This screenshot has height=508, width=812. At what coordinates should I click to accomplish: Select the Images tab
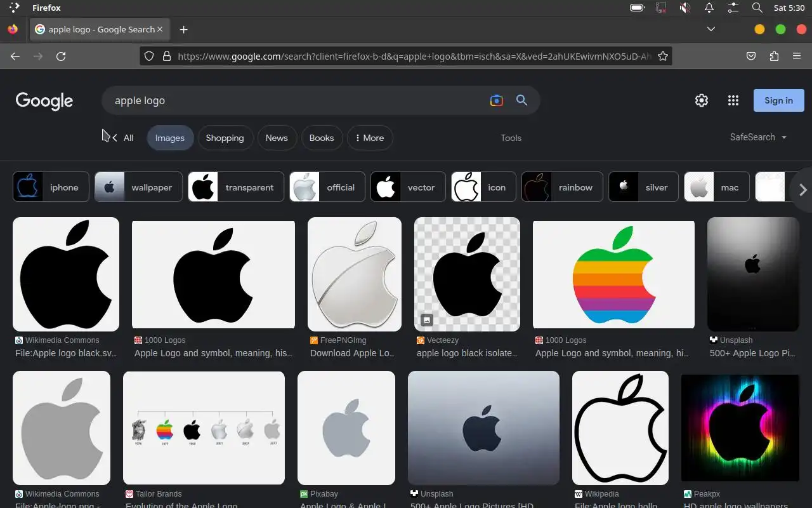click(170, 138)
